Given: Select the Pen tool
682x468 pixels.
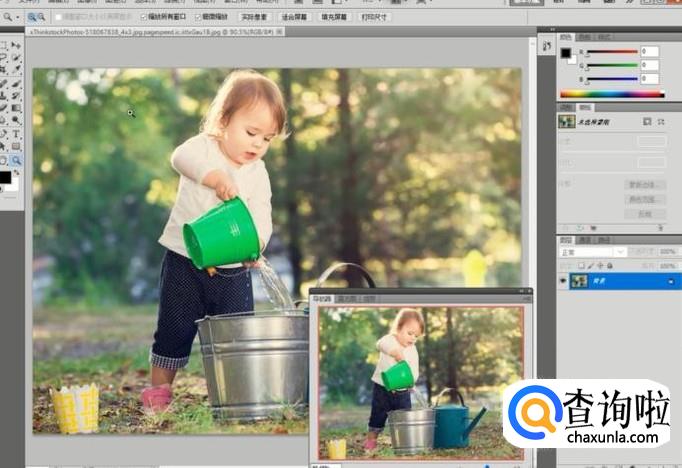Looking at the screenshot, I should pos(3,134).
